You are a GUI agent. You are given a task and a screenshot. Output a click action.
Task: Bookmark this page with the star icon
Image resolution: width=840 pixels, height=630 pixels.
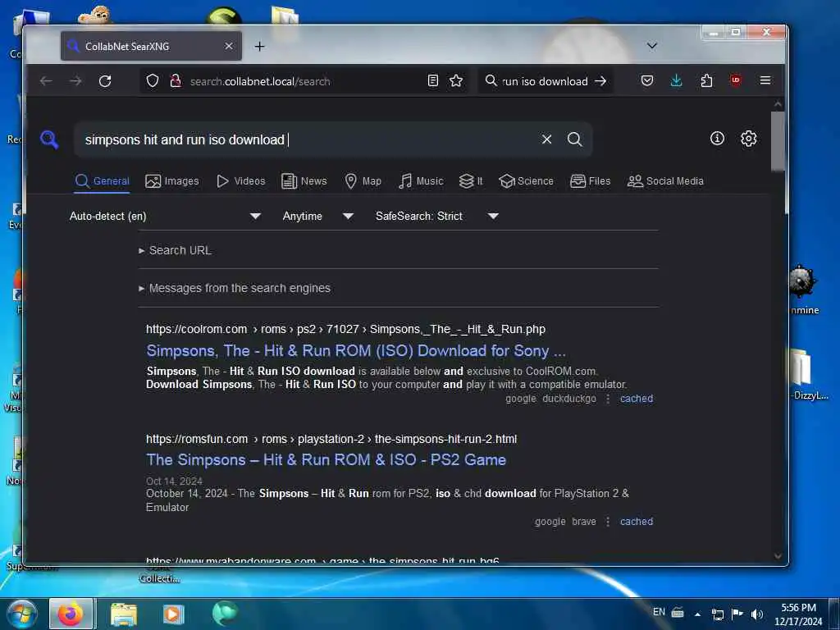tap(456, 81)
